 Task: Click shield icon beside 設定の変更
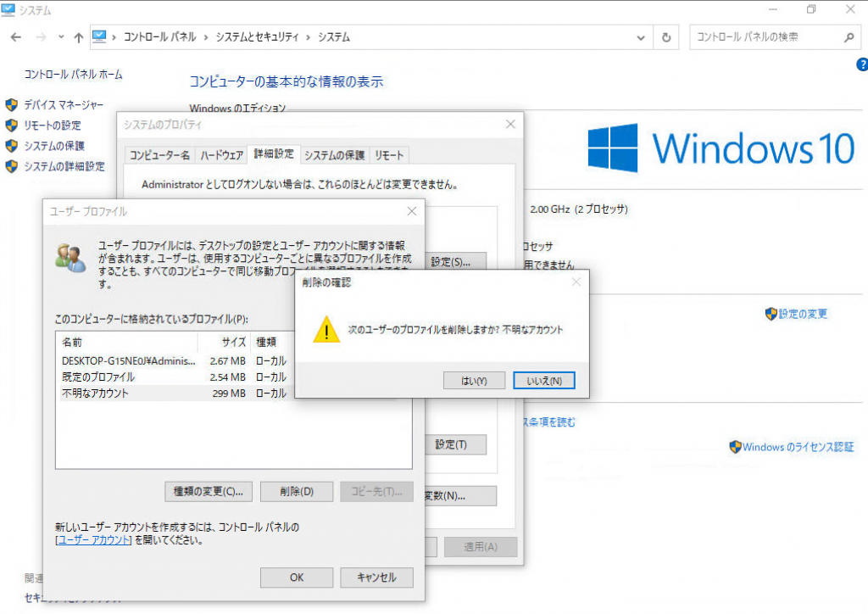coord(771,314)
